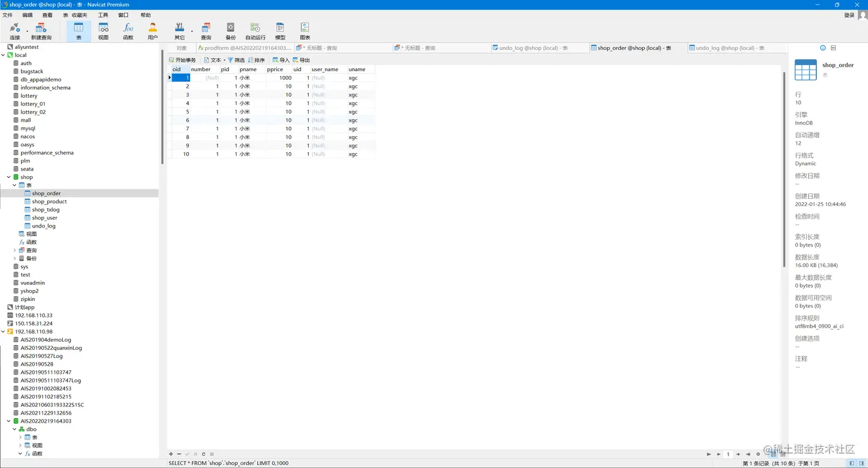Click the user_name column header
Screen dimensions: 868x468
[328, 69]
